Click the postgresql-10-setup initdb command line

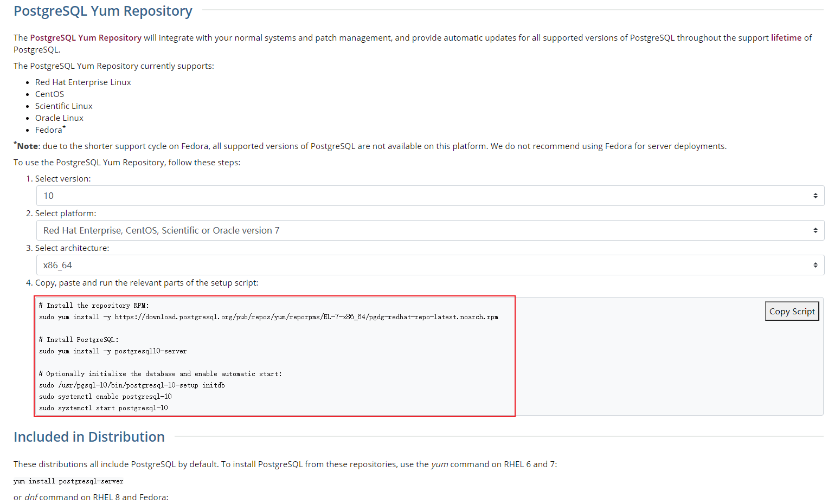(132, 385)
